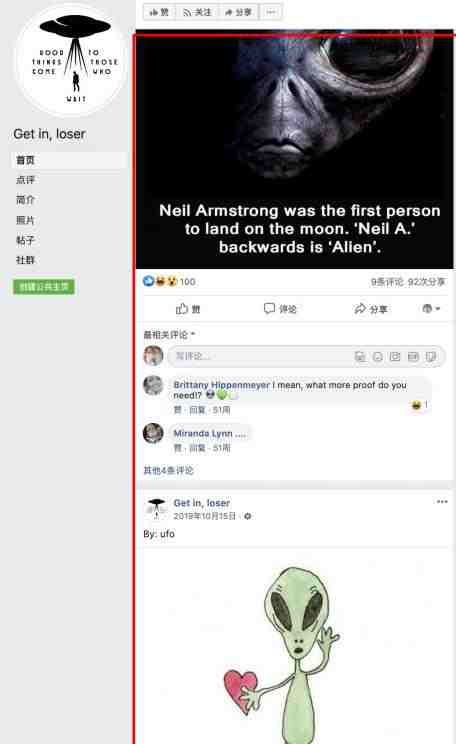Open Brittany Hippenmeyer's profile link
Viewport: 456px width, 744px height.
pyautogui.click(x=221, y=385)
